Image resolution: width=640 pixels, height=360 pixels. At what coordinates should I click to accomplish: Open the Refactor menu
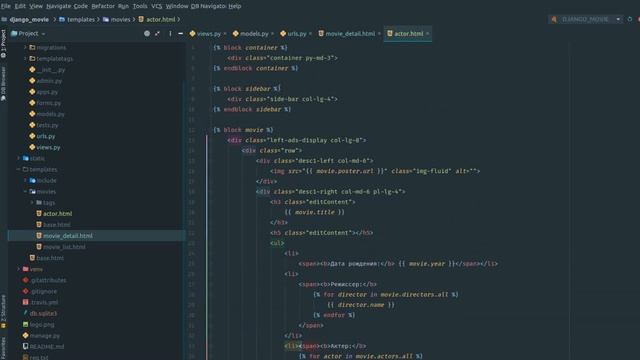[103, 6]
